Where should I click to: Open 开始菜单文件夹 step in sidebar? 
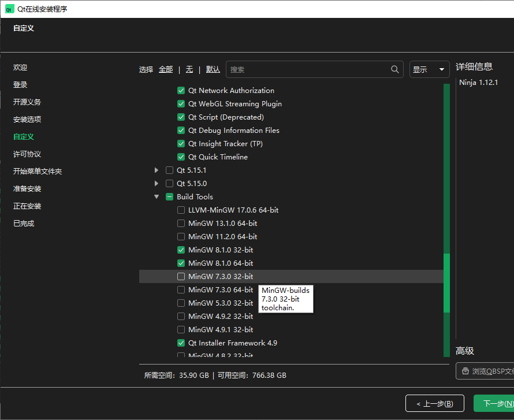38,172
